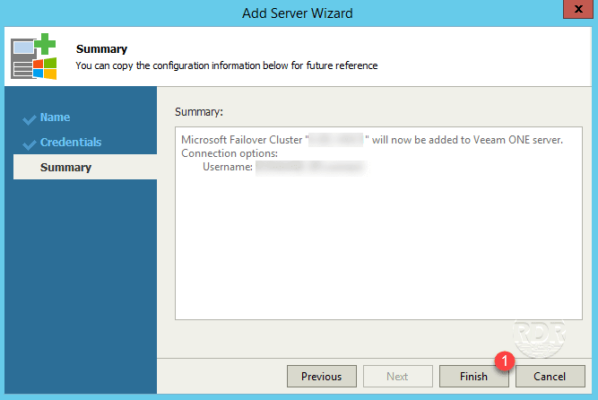Click the Cancel button
Viewport: 598px width, 400px height.
pos(550,376)
